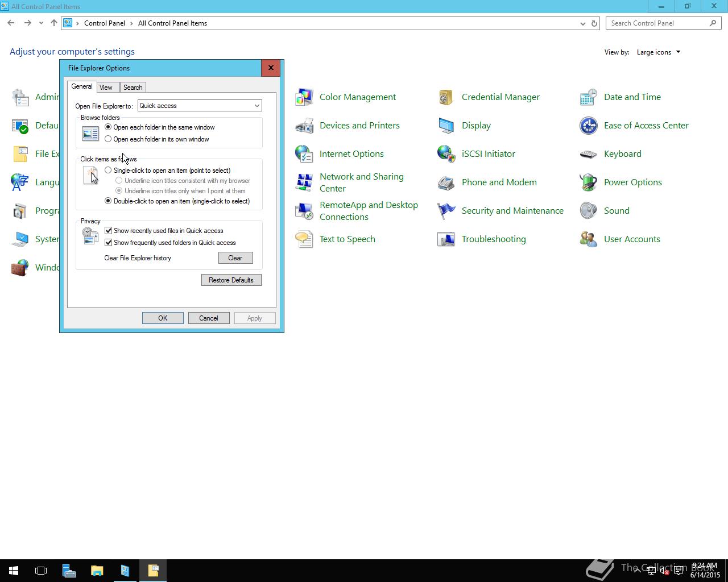The height and width of the screenshot is (582, 728).
Task: Open the Credential Manager icon
Action: [x=446, y=97]
